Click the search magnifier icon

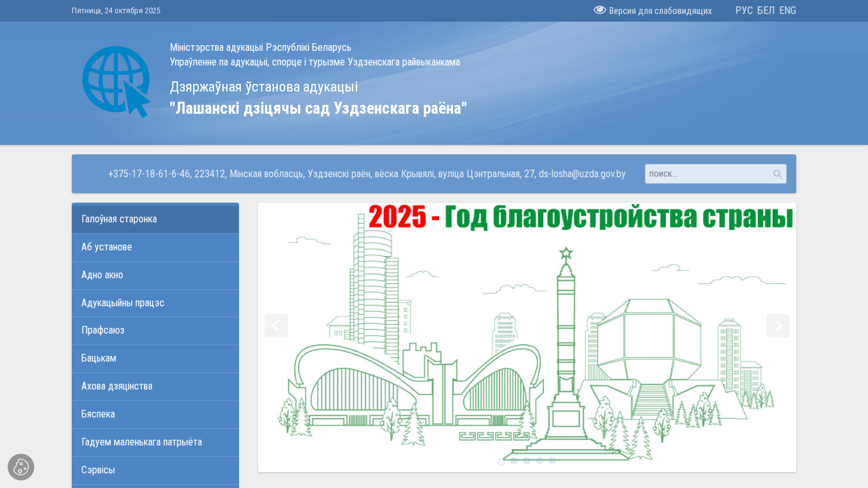pos(777,174)
